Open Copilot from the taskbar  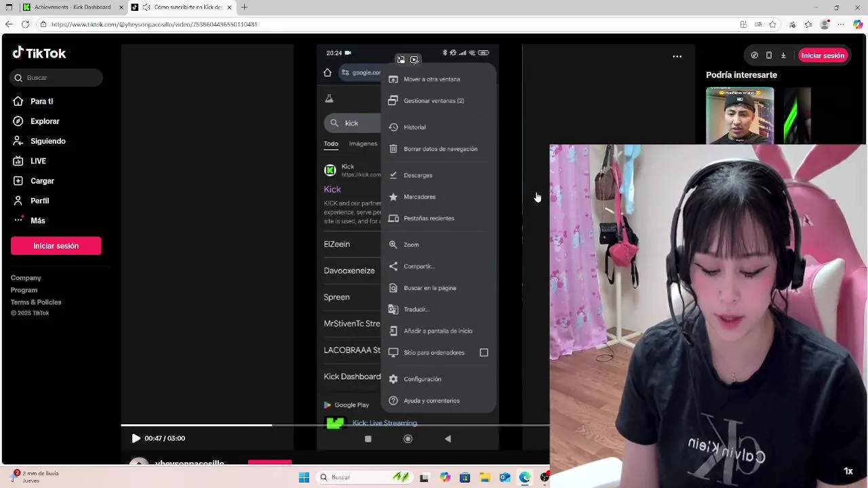pyautogui.click(x=444, y=478)
